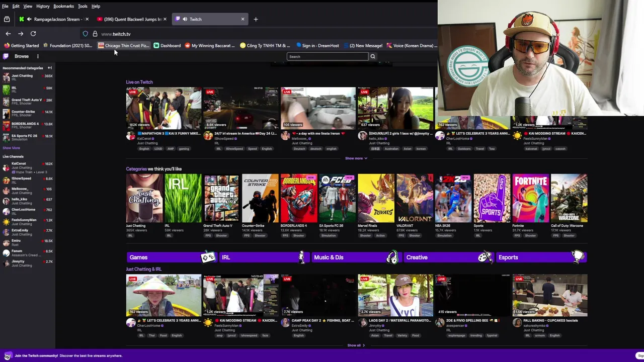
Task: Click Fanum avatar in Live Channels
Action: pos(6,253)
